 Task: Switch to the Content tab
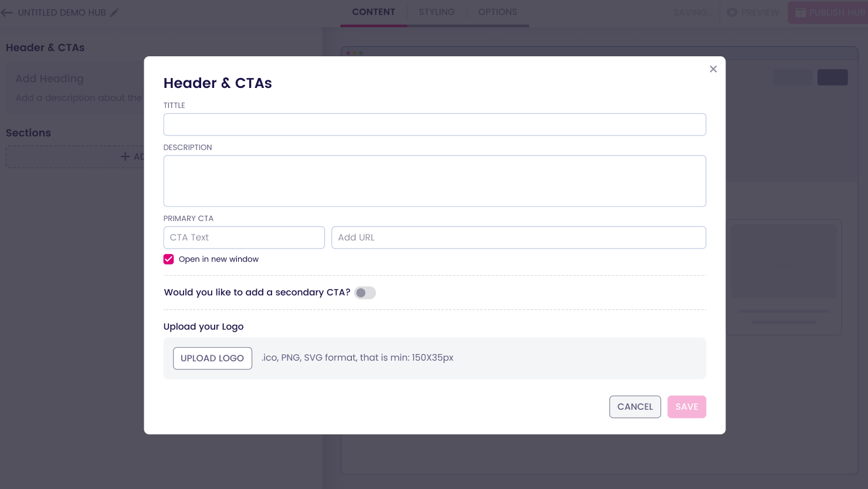click(x=374, y=12)
